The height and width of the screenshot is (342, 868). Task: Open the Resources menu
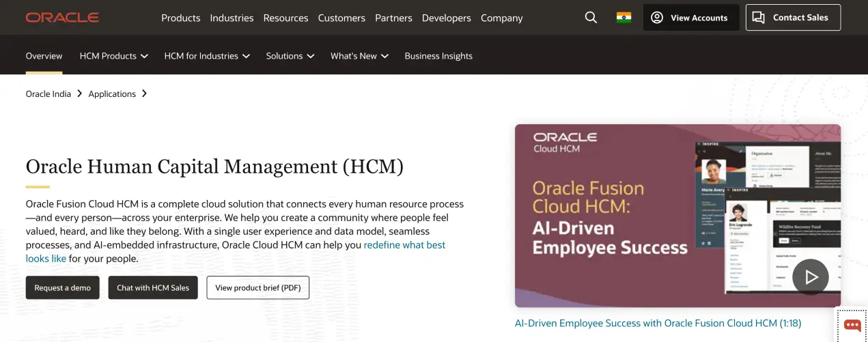pos(285,18)
